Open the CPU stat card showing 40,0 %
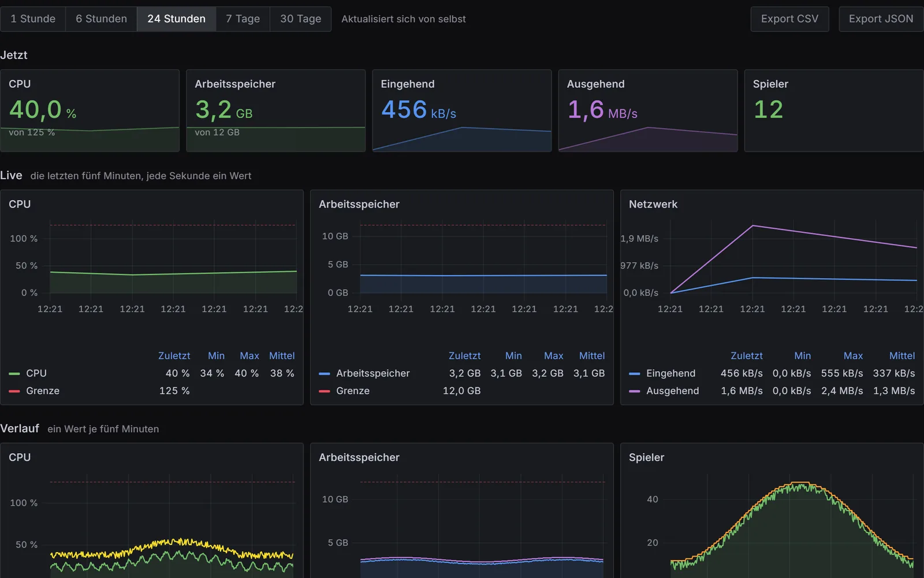Screen dimensions: 924x578 click(x=90, y=111)
